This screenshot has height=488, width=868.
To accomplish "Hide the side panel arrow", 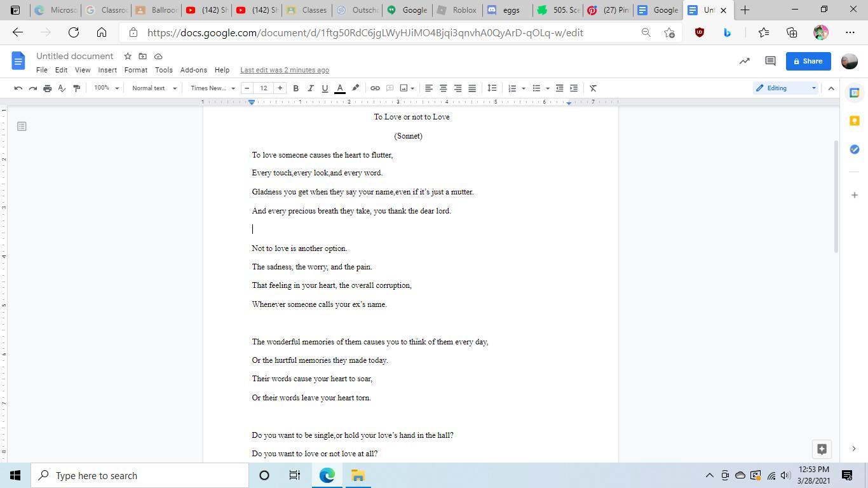I will pyautogui.click(x=854, y=449).
